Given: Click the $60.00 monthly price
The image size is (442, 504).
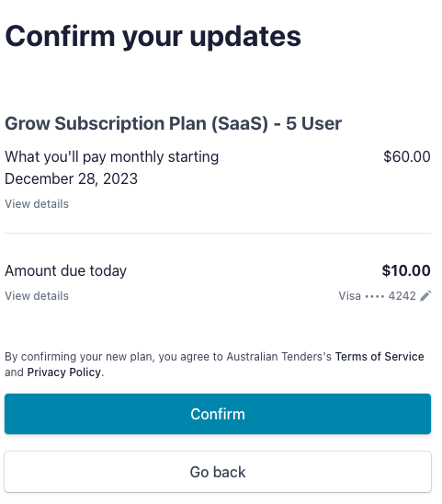Looking at the screenshot, I should [x=407, y=156].
